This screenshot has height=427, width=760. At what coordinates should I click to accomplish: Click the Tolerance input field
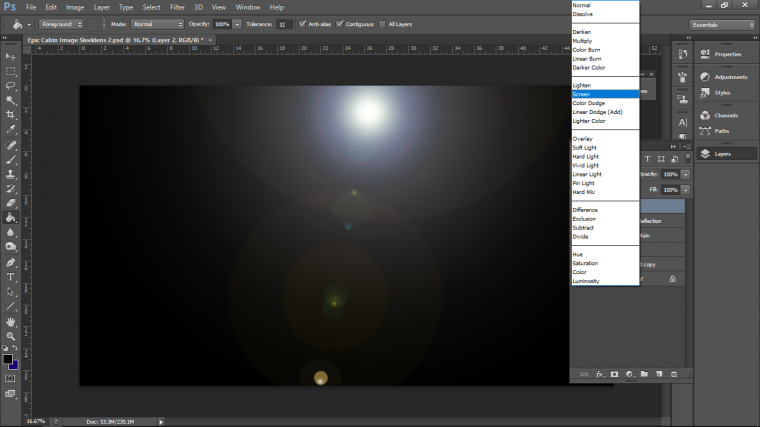point(284,24)
